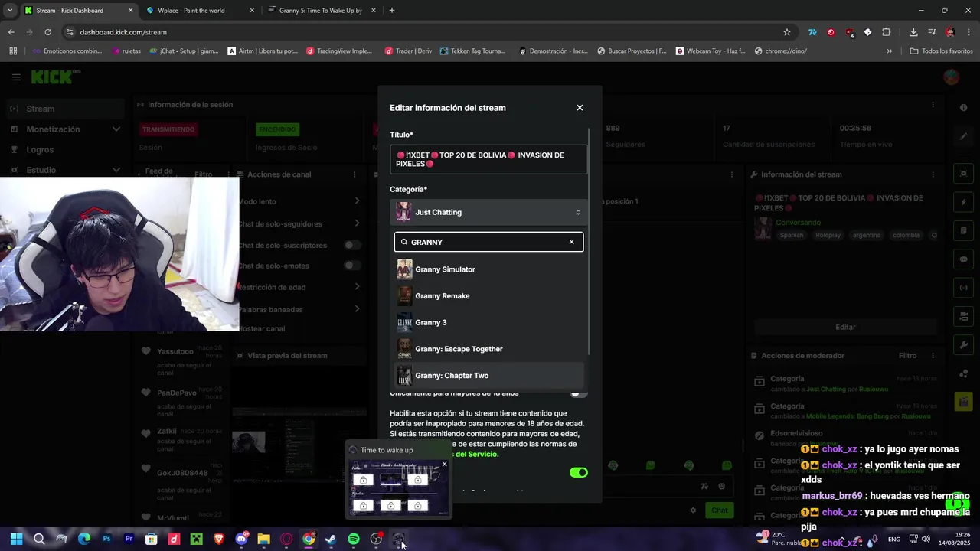Open the Tekken Tag Tourna... bookmark
The image size is (980, 551).
click(473, 51)
